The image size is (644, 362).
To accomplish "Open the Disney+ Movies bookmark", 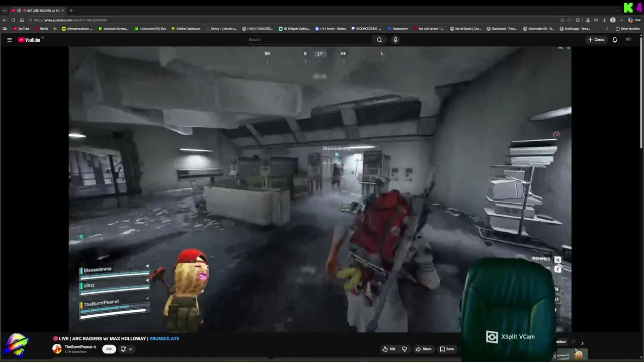I will point(222,29).
